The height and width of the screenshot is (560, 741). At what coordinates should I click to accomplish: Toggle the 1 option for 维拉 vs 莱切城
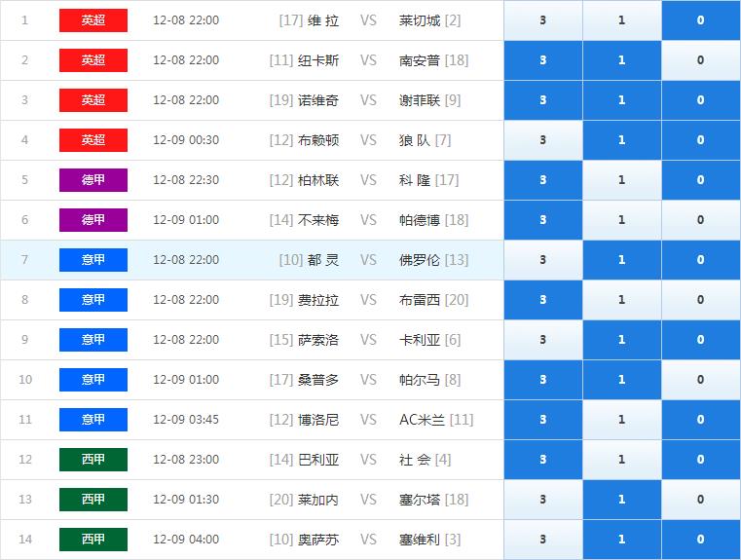pos(622,20)
